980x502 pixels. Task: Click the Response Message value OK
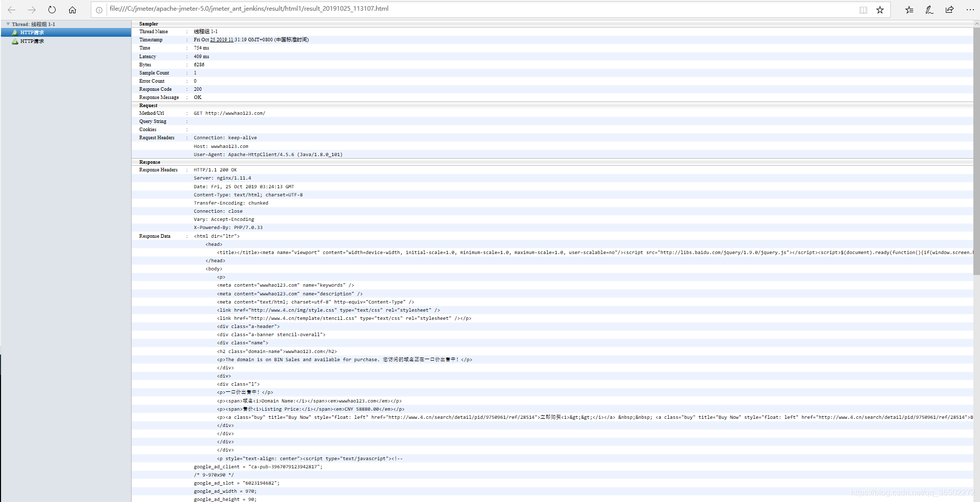197,97
